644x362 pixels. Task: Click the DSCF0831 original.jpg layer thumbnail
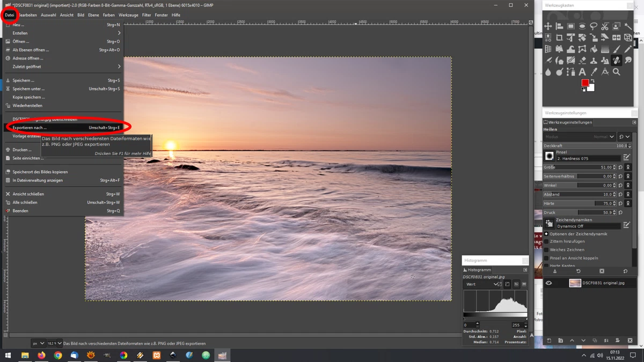click(x=575, y=283)
